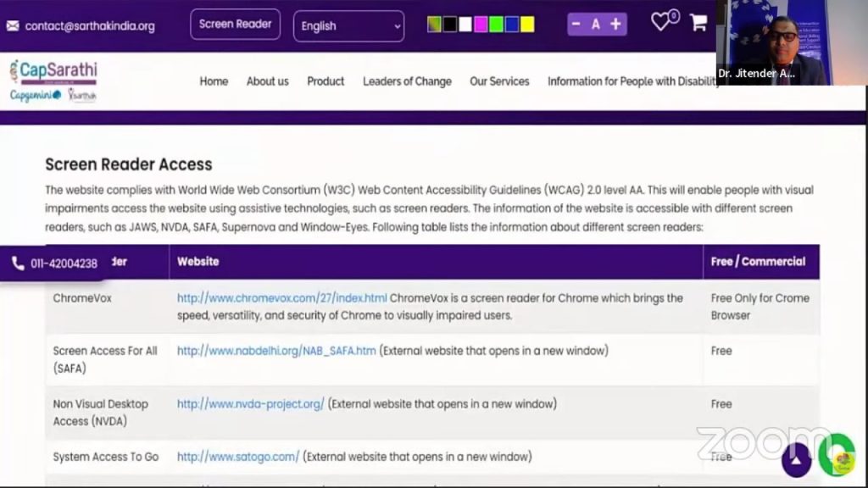Open the nvda-project.org link

coord(250,404)
